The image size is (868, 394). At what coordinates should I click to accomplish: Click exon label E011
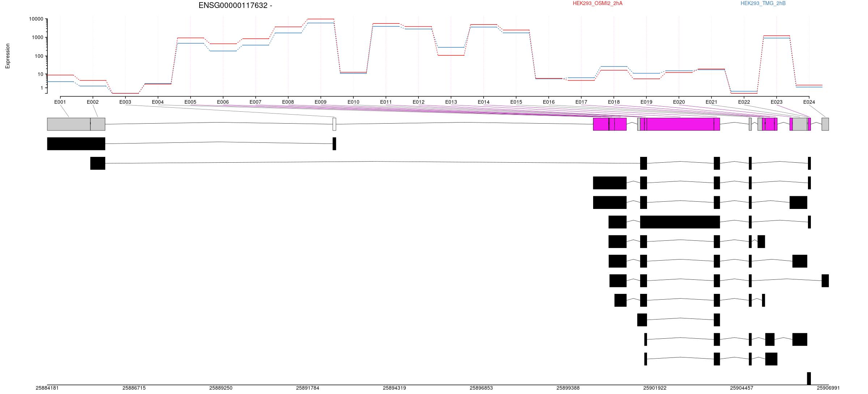(x=386, y=102)
